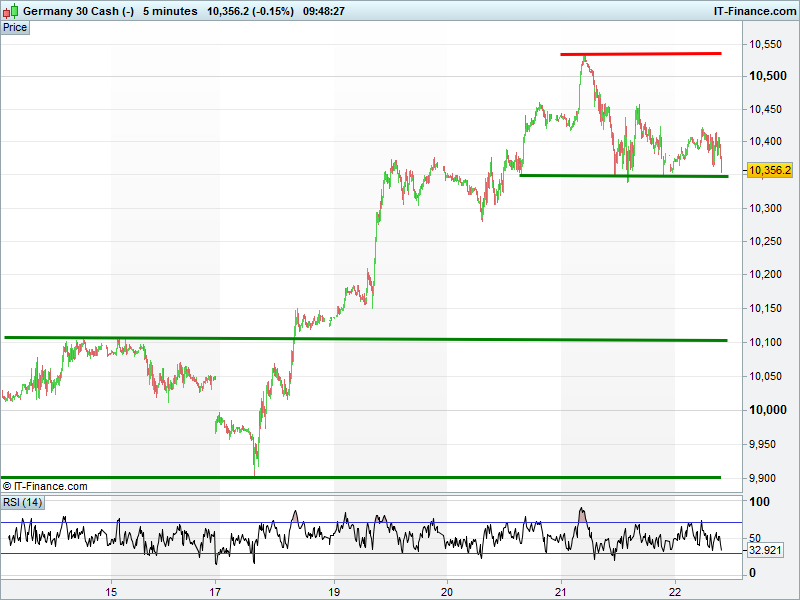Click the date label 15 on time axis
This screenshot has width=800, height=600.
pyautogui.click(x=111, y=592)
